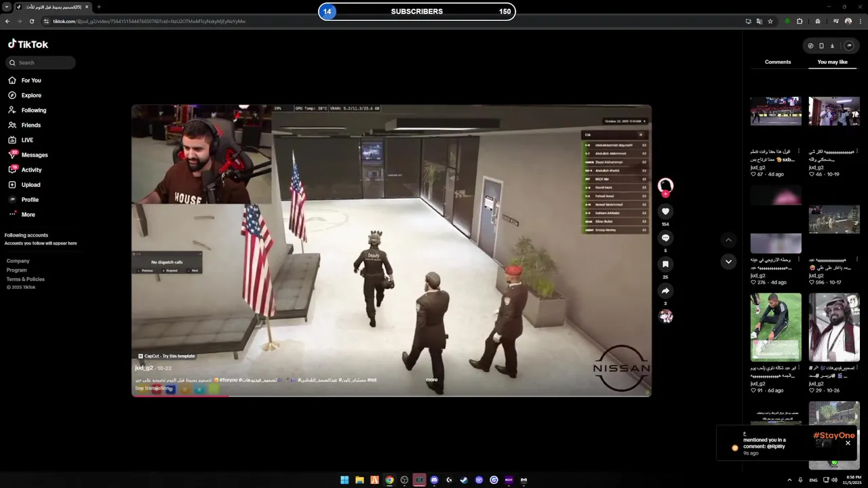The width and height of the screenshot is (868, 488).
Task: Bookmark the video to favorites
Action: [x=665, y=264]
